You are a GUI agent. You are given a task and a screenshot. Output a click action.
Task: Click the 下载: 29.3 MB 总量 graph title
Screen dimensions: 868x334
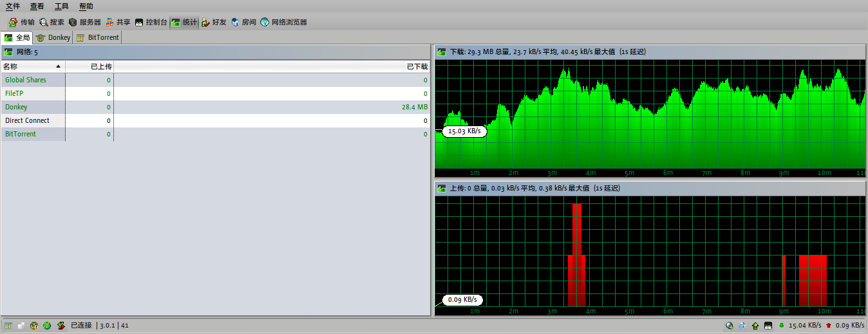[547, 51]
